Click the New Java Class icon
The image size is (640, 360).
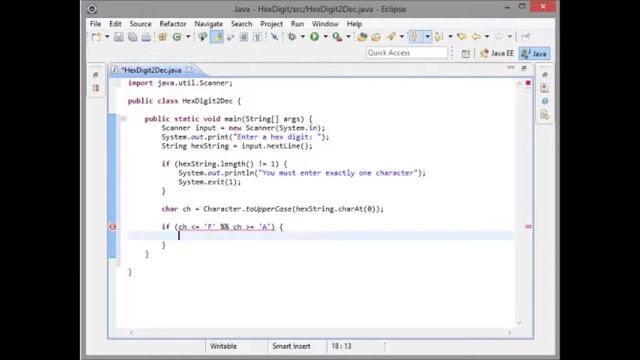177,37
